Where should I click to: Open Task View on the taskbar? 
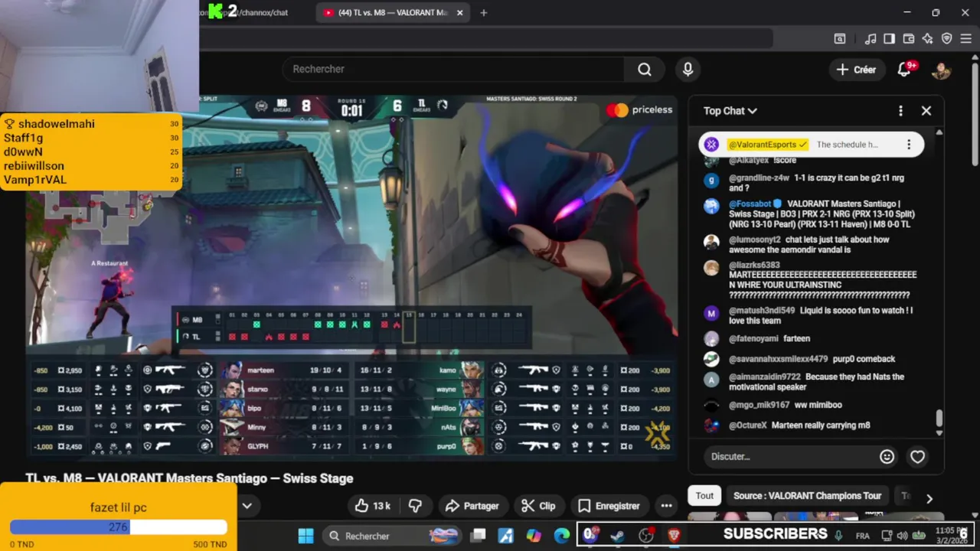point(479,536)
